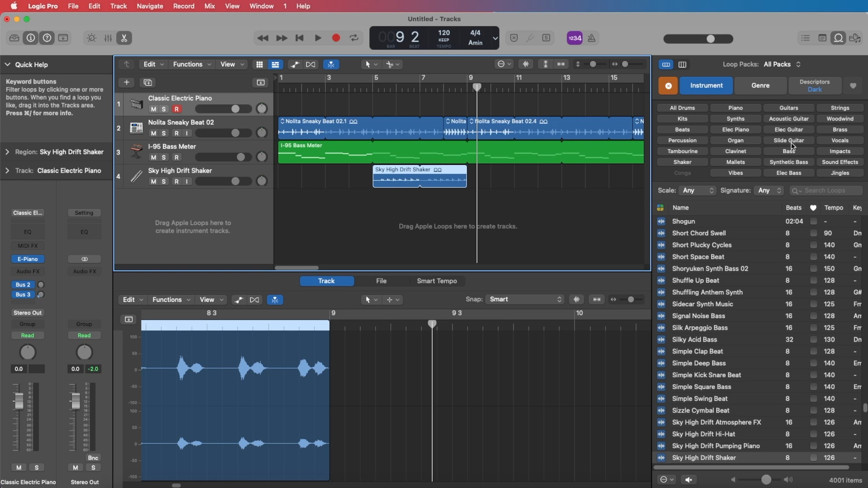This screenshot has width=868, height=488.
Task: Open the Mix menu
Action: pos(210,6)
